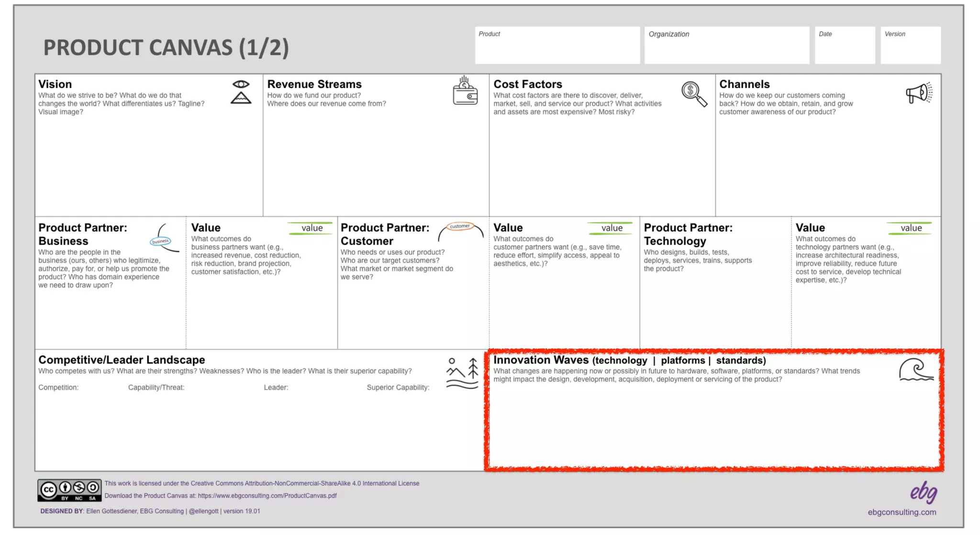Click the value label beside Product Partner: Technology

coord(911,228)
